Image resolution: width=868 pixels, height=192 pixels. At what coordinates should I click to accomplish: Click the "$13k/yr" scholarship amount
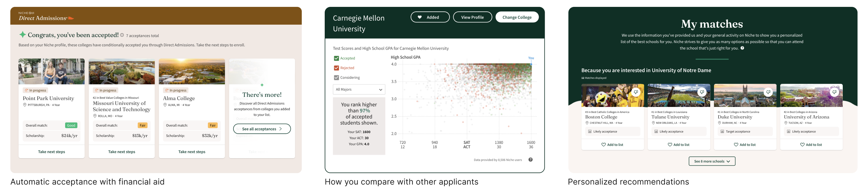click(140, 136)
